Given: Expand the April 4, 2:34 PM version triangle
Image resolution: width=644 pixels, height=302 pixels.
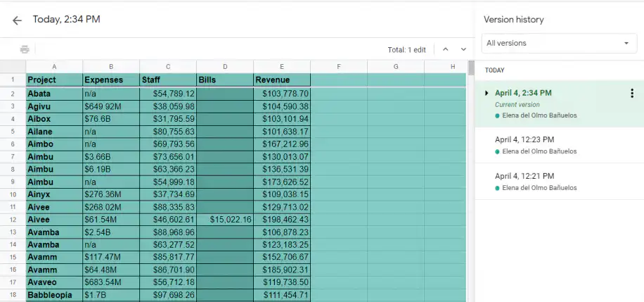Looking at the screenshot, I should click(x=487, y=93).
